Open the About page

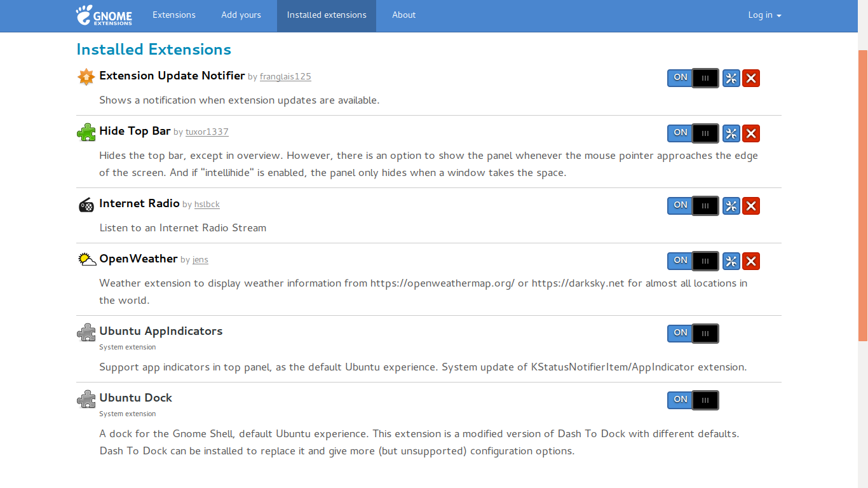pos(403,15)
